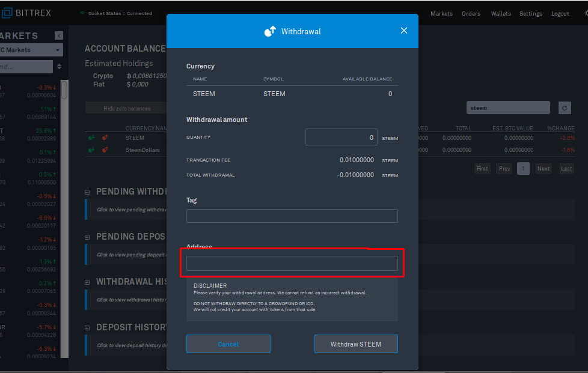Click 'Click to view deposit history' text
588x373 pixels.
132,345
